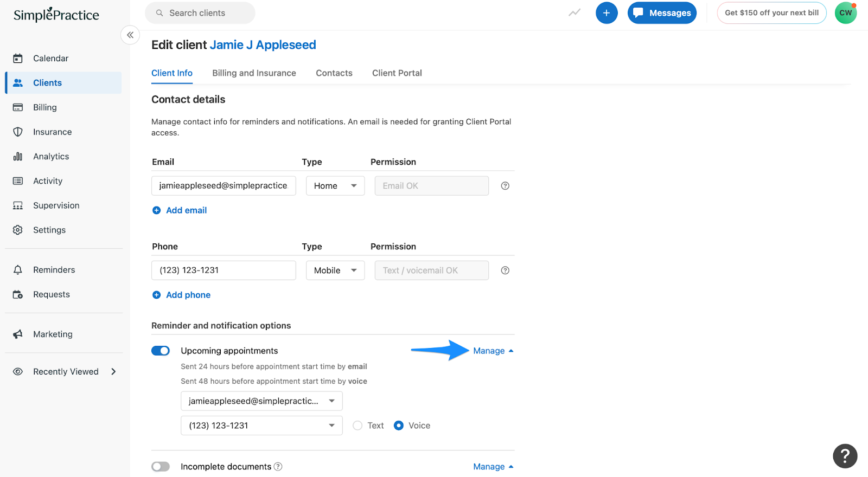Open Activity in the sidebar

(x=63, y=181)
